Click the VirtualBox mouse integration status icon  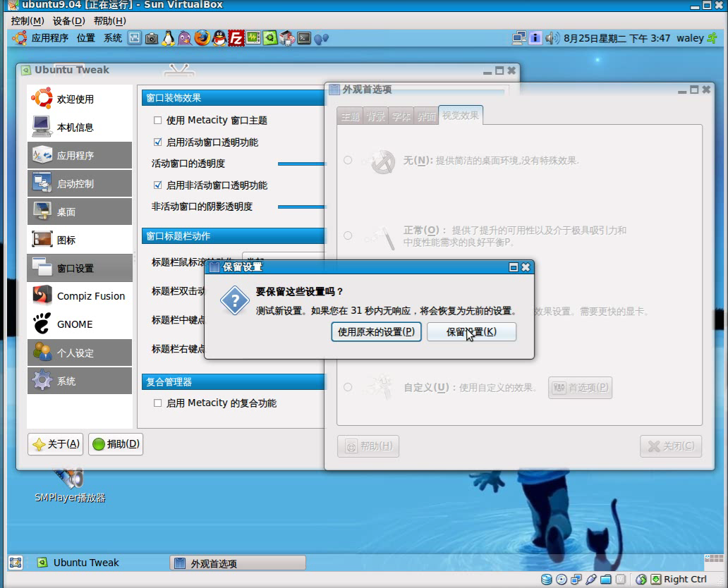click(x=641, y=579)
